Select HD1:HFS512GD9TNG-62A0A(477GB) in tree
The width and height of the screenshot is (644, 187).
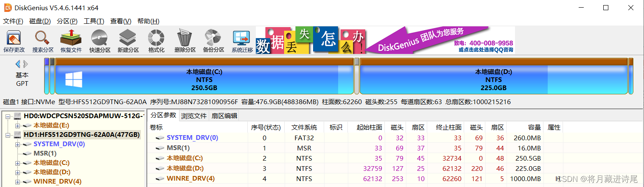[81, 135]
